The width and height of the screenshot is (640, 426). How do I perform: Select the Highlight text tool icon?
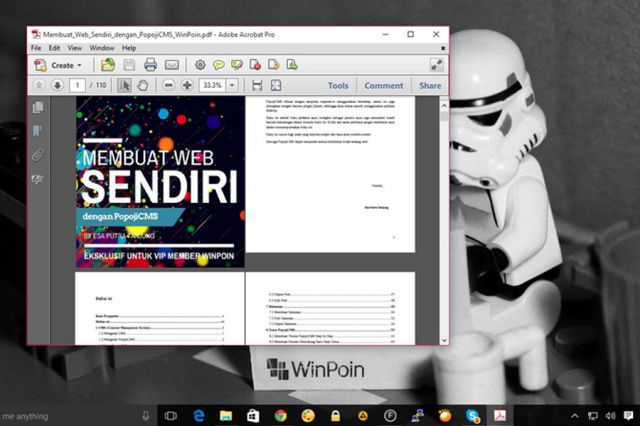[x=237, y=65]
